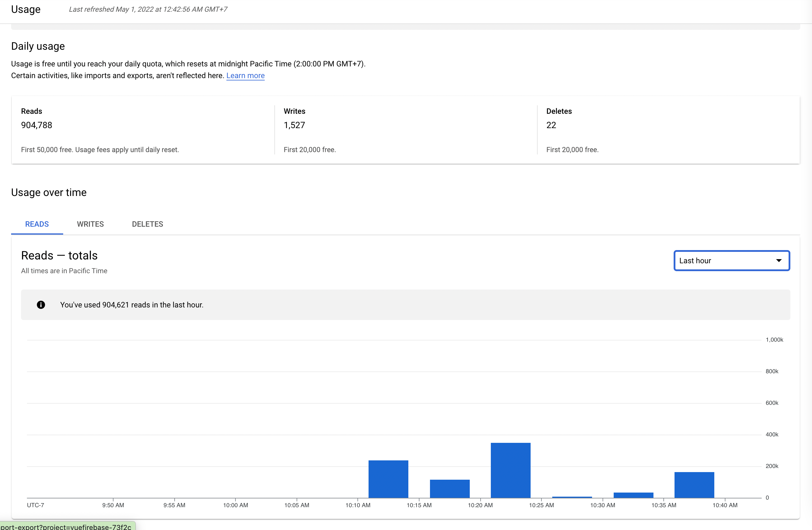The height and width of the screenshot is (530, 812).
Task: Click the 200k y-axis label
Action: (772, 466)
